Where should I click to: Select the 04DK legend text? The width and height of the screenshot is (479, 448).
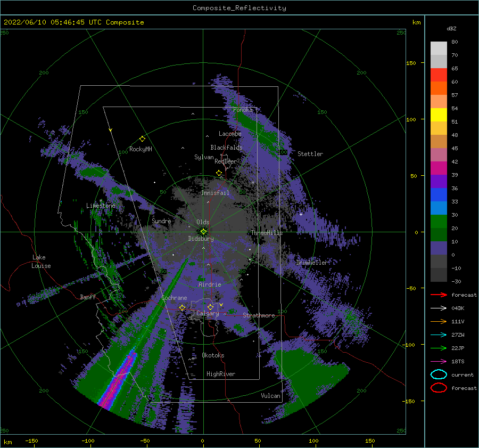[458, 308]
